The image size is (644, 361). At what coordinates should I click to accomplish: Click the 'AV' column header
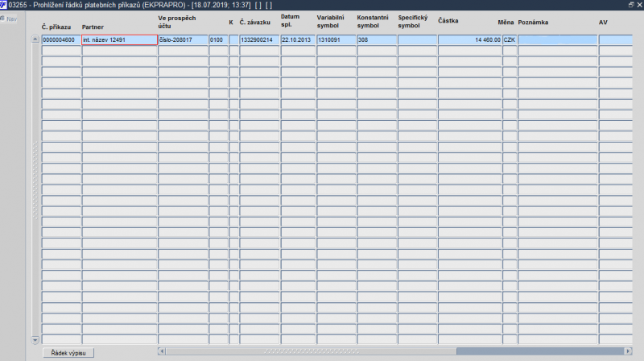tap(603, 23)
